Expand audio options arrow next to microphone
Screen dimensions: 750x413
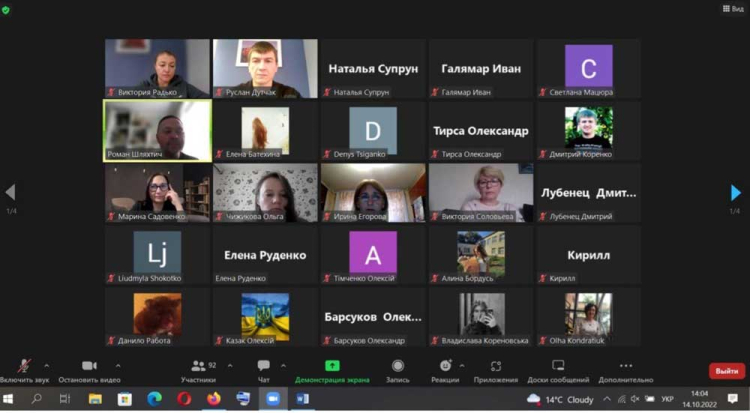[46, 365]
